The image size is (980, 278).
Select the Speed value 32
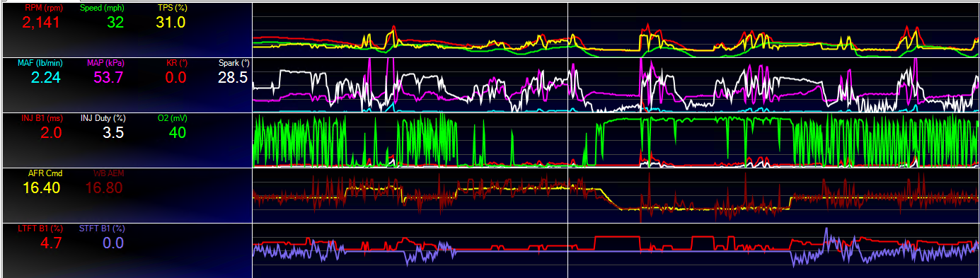pyautogui.click(x=116, y=23)
